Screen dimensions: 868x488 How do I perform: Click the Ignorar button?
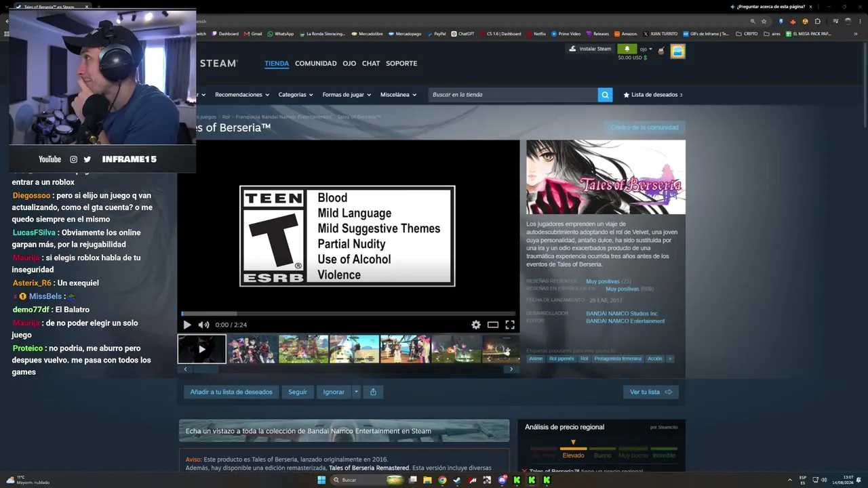(334, 392)
